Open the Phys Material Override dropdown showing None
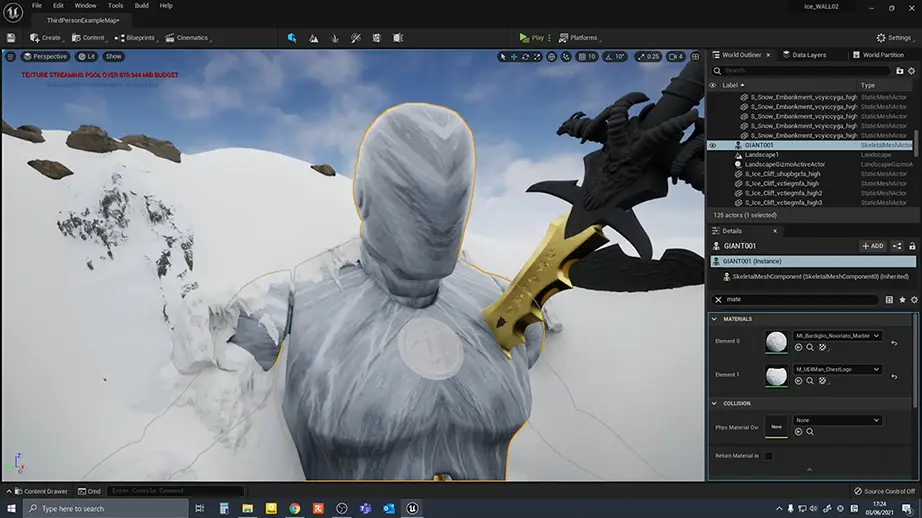Screen dimensions: 922x518 point(837,420)
